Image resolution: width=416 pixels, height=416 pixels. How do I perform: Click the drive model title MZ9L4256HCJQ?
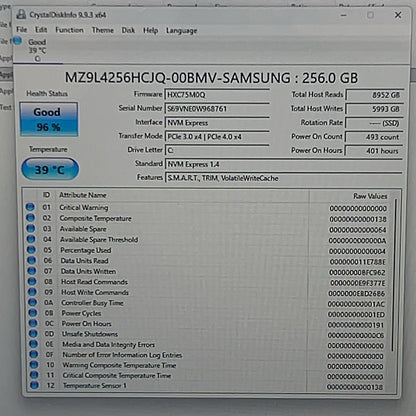[x=211, y=78]
